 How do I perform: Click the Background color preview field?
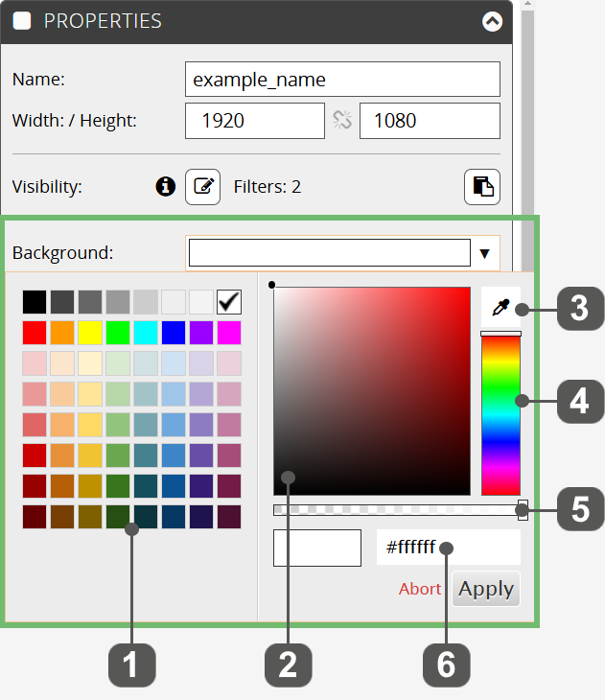(330, 253)
